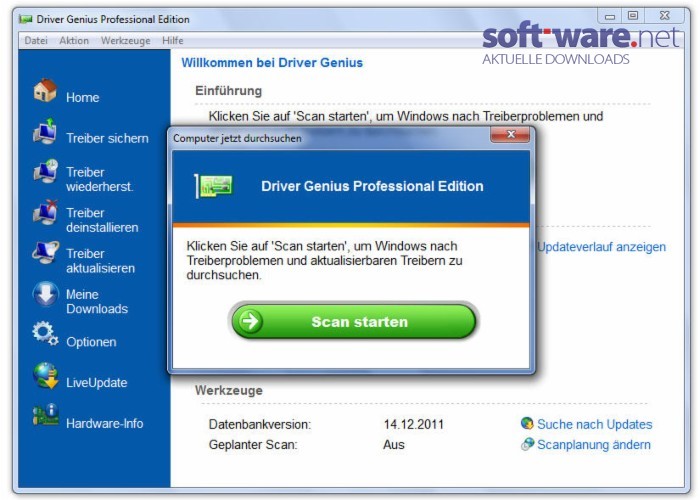
Task: Select Treiber sichern sidebar label
Action: point(107,138)
